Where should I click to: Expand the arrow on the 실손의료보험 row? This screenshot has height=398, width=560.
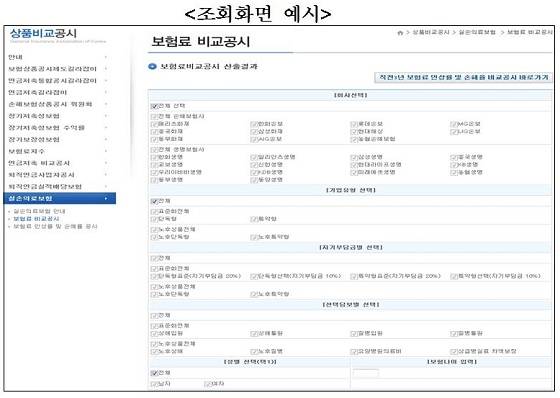coord(106,198)
